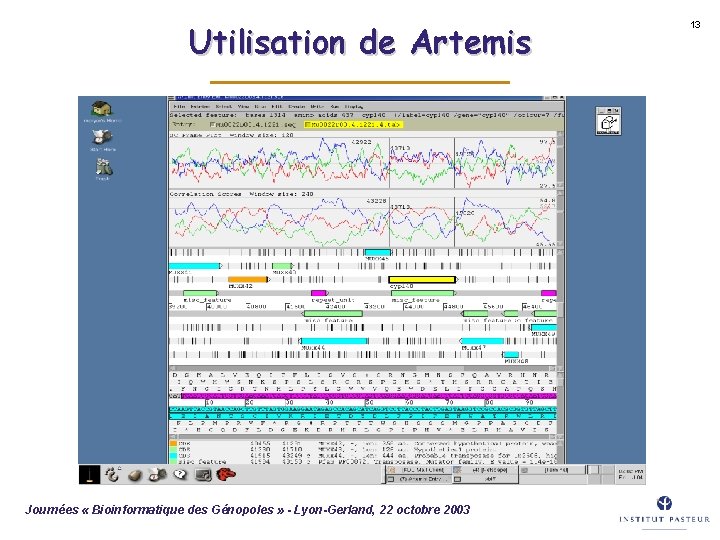Launch the stone-shaped panel launcher
This screenshot has height=540, width=720.
[135, 475]
